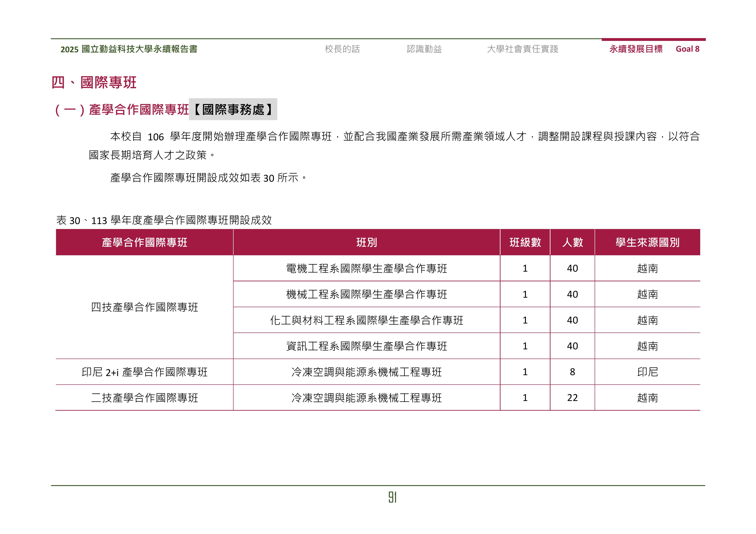Screen dimensions: 756x534
Task: Click the 印尼 country cell
Action: [647, 372]
